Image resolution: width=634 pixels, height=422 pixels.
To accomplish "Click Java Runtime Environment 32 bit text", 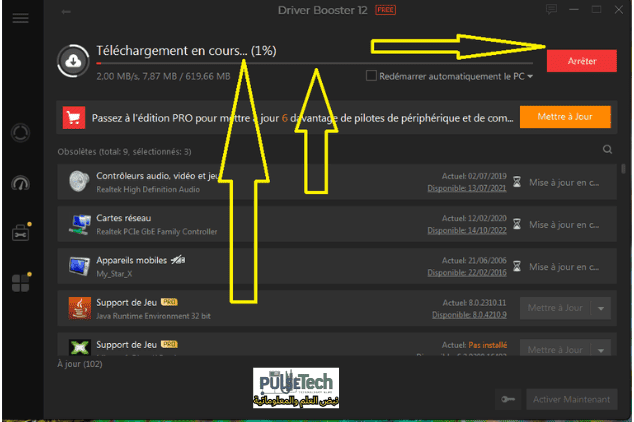I will pos(153,316).
